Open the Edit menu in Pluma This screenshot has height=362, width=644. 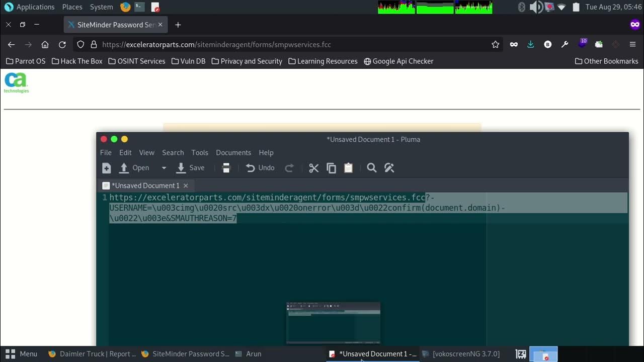[x=125, y=152]
